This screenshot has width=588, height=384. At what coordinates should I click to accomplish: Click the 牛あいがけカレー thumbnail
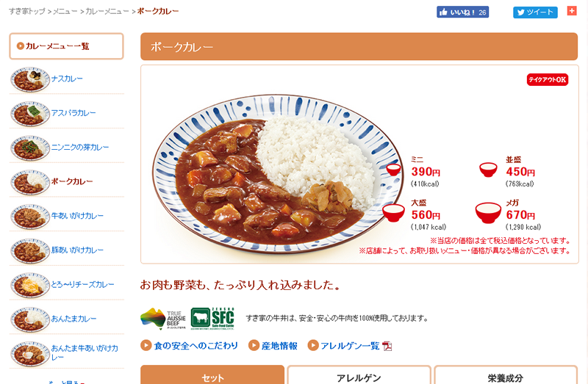click(x=30, y=217)
